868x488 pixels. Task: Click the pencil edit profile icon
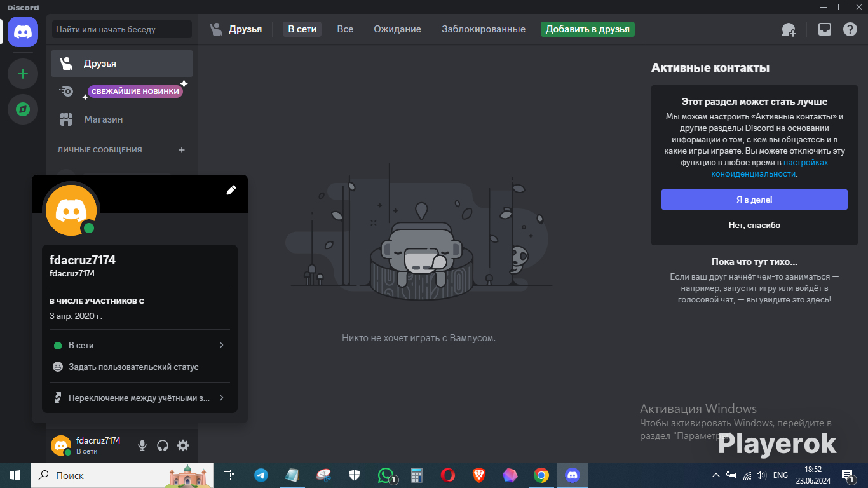coord(231,190)
